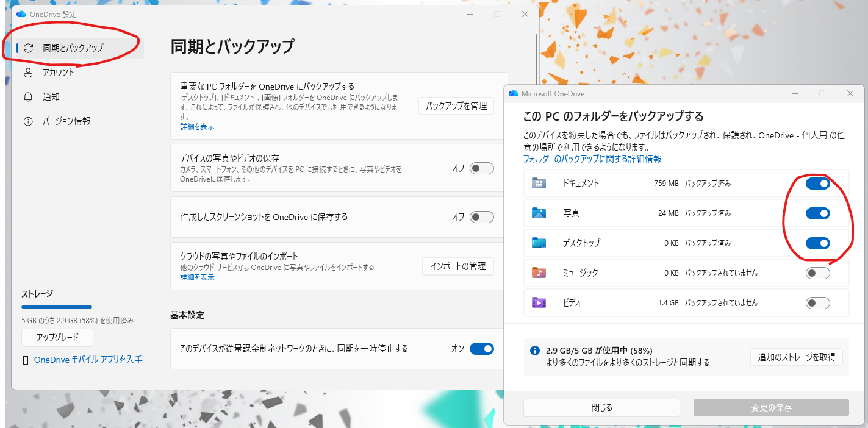Click the Pictures folder icon (写真)
868x428 pixels.
coord(538,213)
